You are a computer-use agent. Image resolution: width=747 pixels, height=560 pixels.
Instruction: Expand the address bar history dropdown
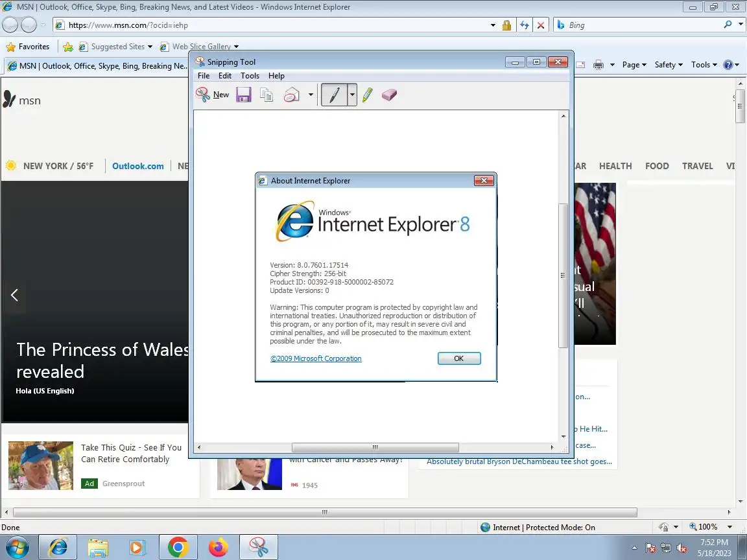click(x=493, y=25)
